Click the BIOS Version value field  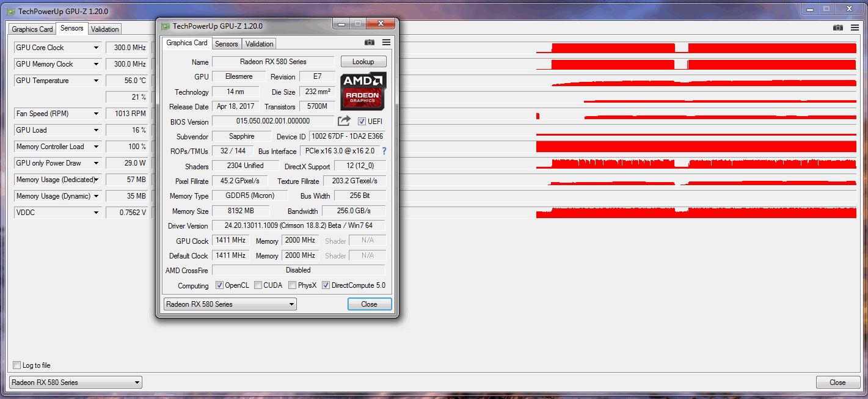(273, 121)
